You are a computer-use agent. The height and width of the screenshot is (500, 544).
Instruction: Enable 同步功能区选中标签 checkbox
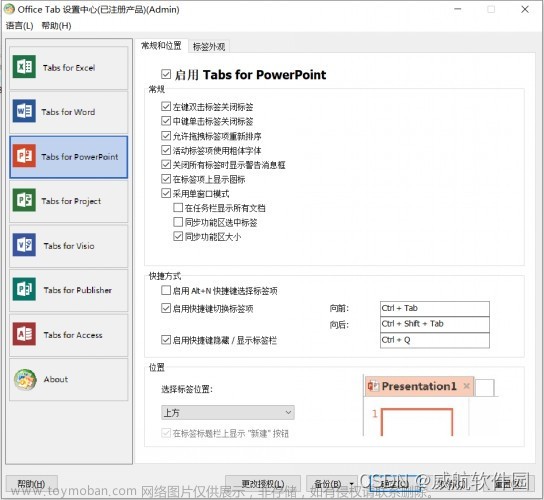coord(178,222)
